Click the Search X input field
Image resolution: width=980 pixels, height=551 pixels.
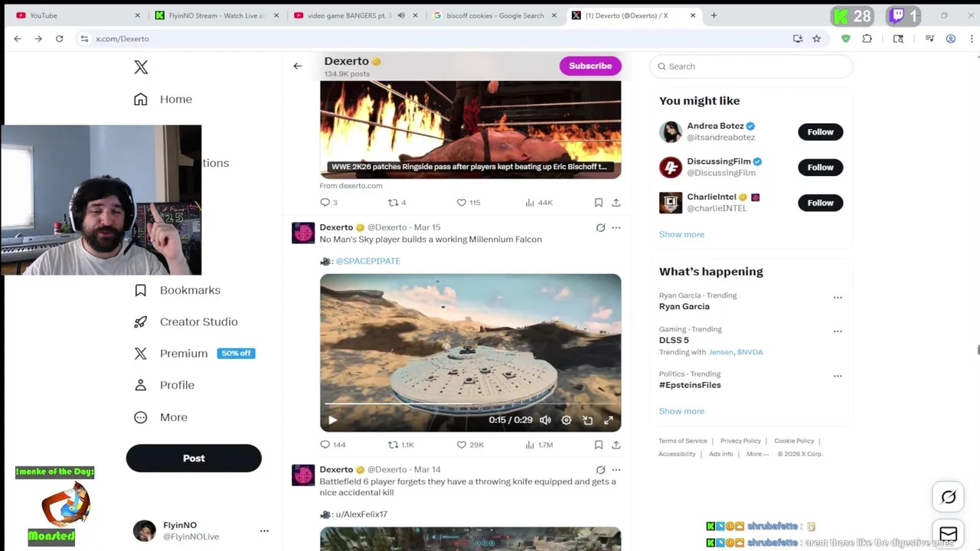[751, 67]
